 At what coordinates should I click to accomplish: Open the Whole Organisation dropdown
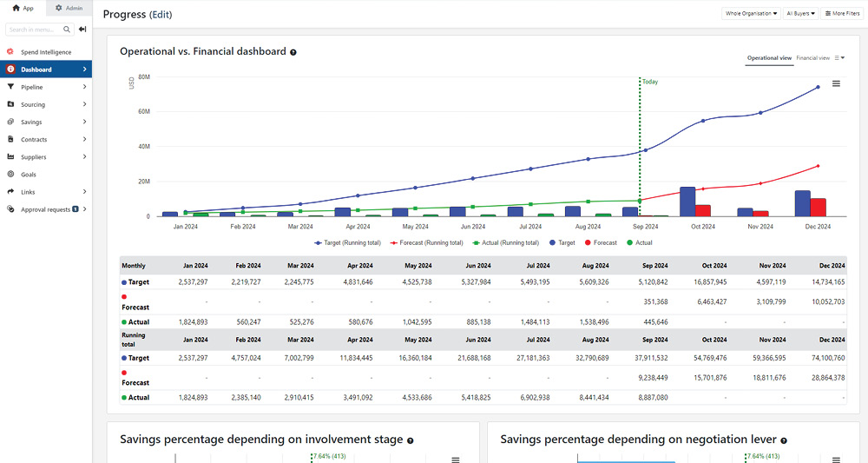tap(751, 14)
